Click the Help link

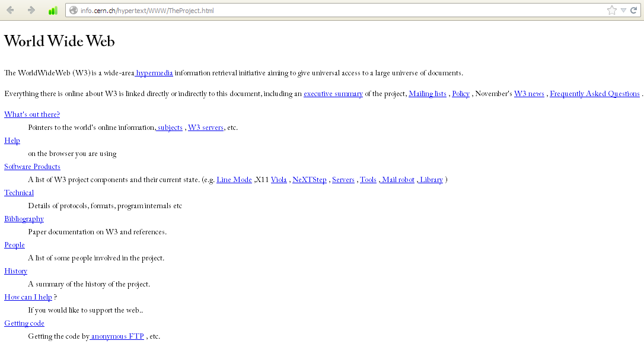point(12,141)
